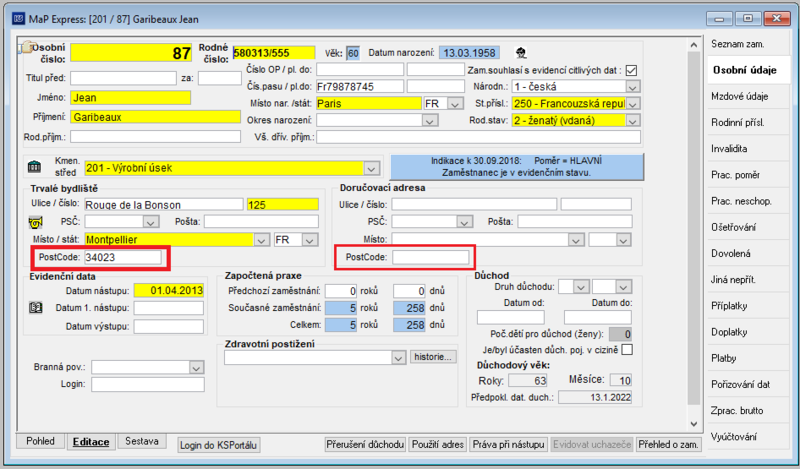Click the form's vertical scrollbar down arrow
Screen dimensions: 800x469
pyautogui.click(x=694, y=424)
